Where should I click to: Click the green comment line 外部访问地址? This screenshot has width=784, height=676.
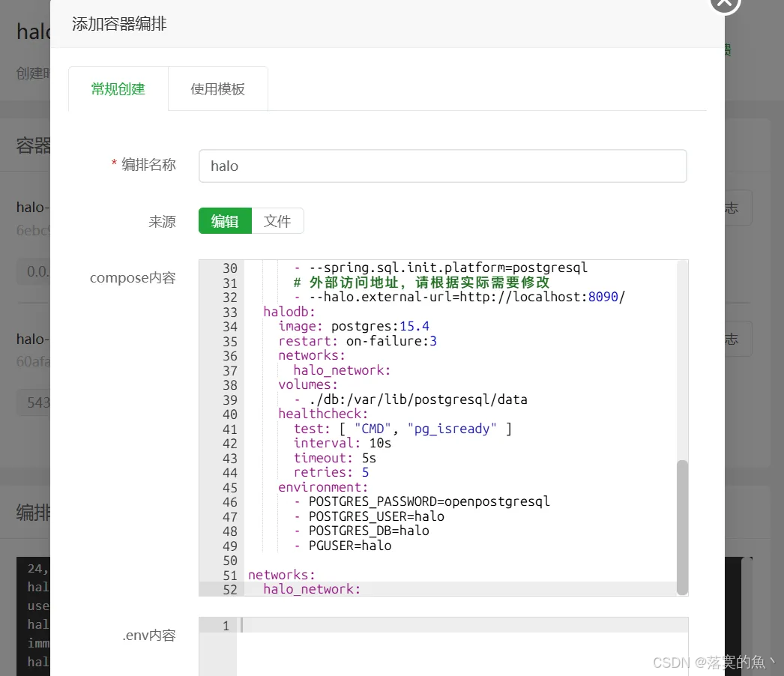tap(421, 283)
